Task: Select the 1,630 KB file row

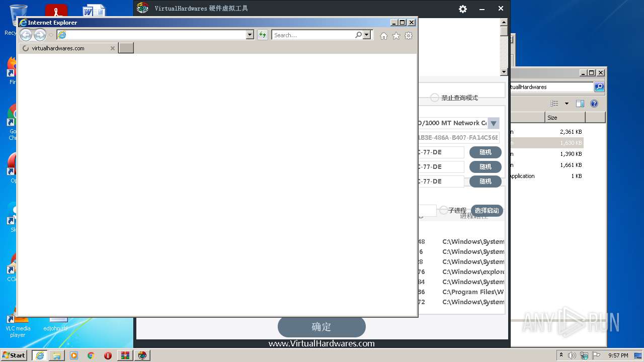Action: click(546, 143)
